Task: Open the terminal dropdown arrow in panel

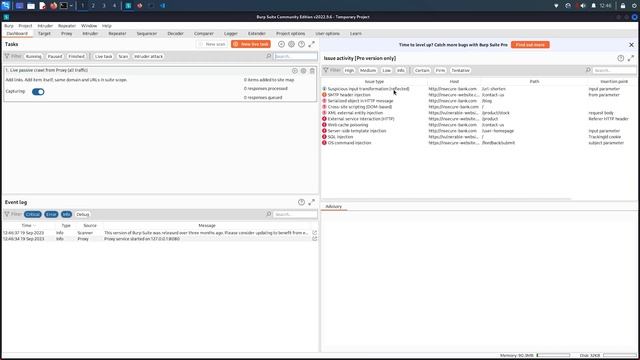Action: 71,6
